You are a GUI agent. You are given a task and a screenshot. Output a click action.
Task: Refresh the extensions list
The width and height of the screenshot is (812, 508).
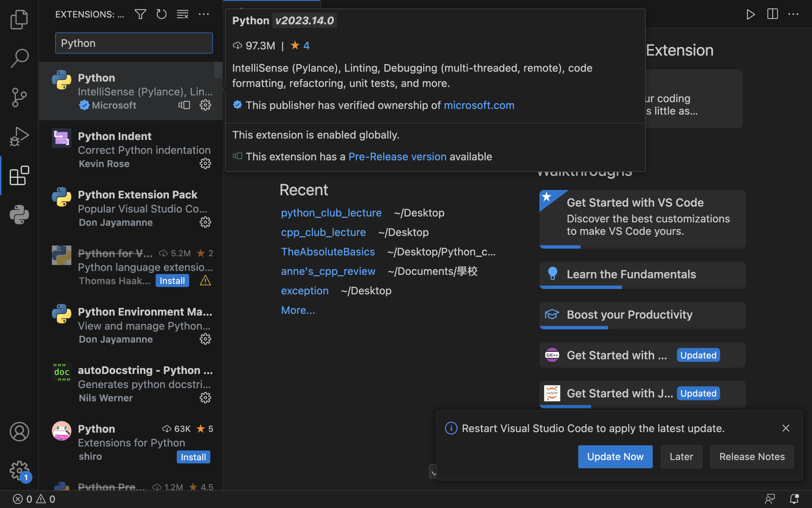point(161,14)
